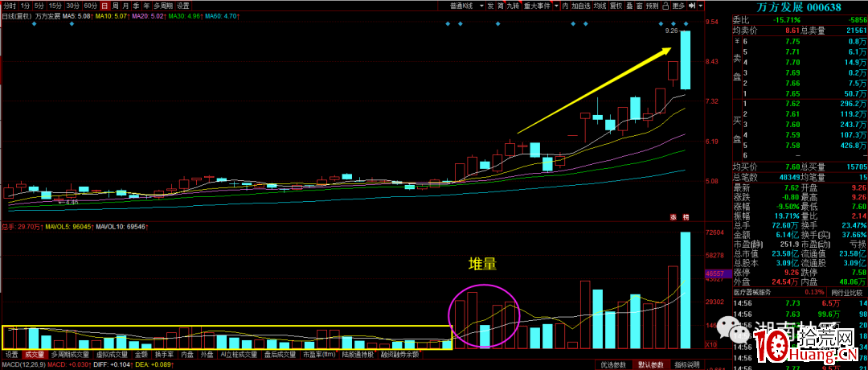Select the 15分 period
Screen dimensions: 868x370
[x=55, y=6]
